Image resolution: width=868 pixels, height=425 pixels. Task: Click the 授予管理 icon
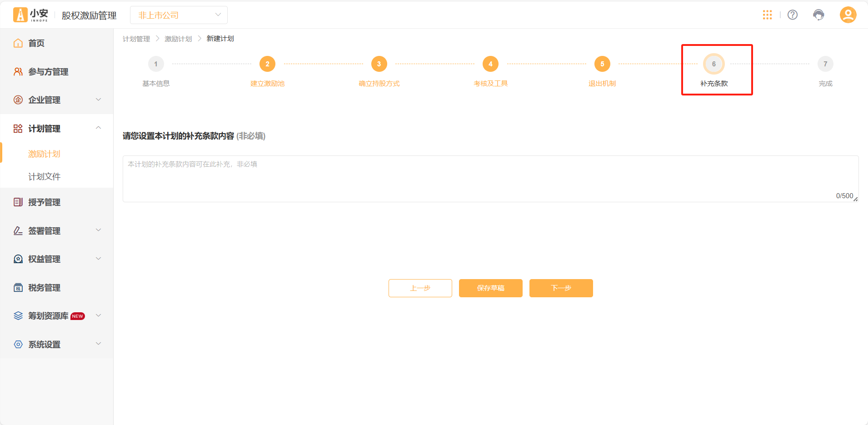[18, 202]
